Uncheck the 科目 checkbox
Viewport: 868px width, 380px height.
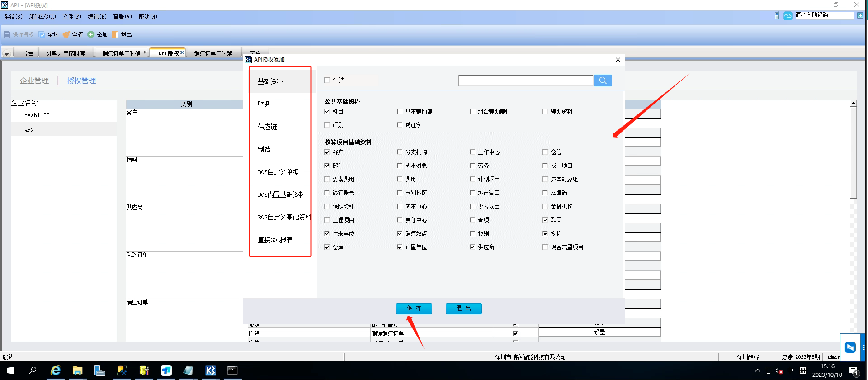click(327, 111)
